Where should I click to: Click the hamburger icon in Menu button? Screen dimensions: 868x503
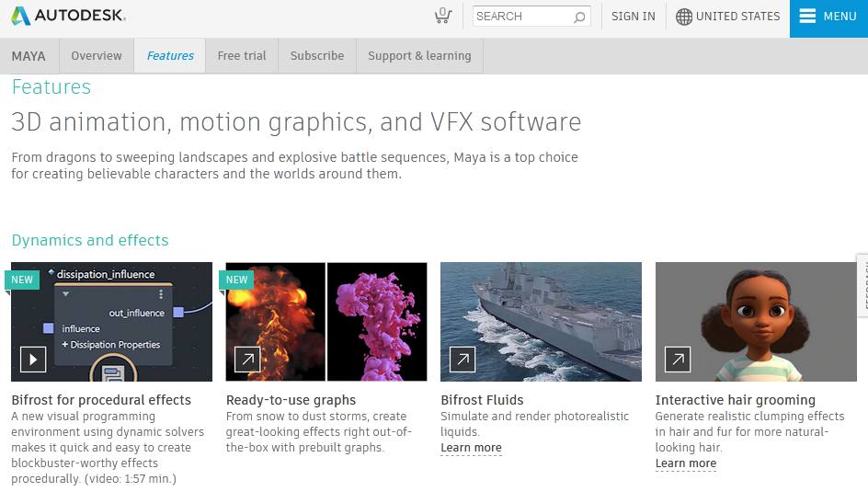coord(807,16)
